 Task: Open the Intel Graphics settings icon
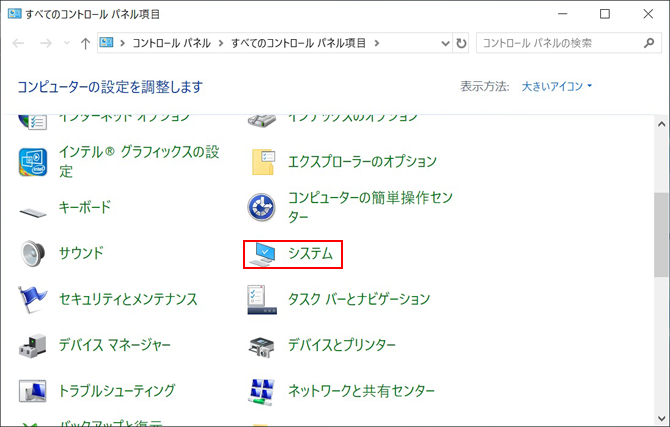[x=33, y=162]
